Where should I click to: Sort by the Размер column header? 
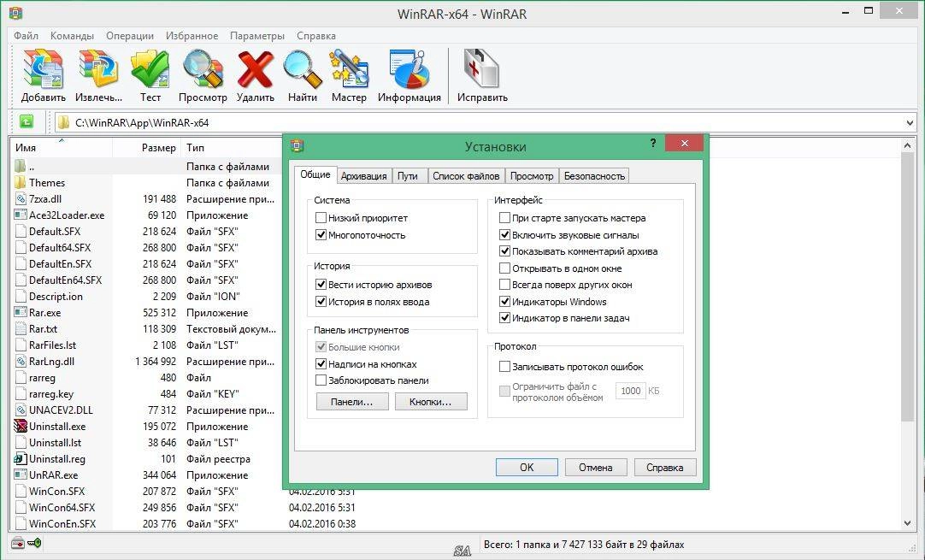coord(147,148)
